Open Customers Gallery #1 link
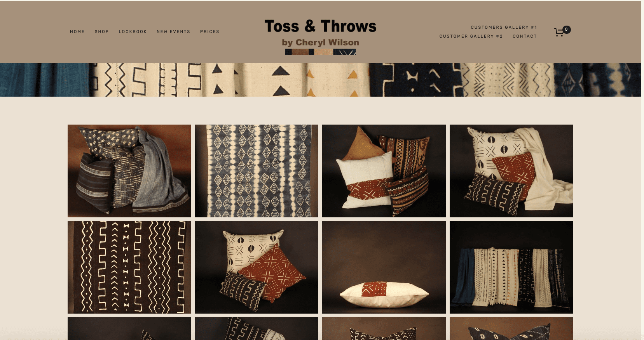The height and width of the screenshot is (340, 644). click(504, 27)
